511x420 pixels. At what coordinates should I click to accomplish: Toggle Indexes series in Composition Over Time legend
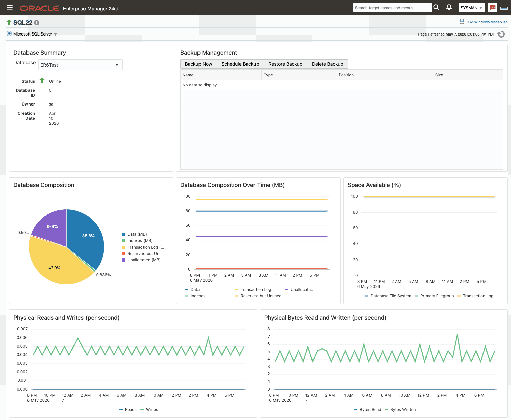tap(195, 296)
